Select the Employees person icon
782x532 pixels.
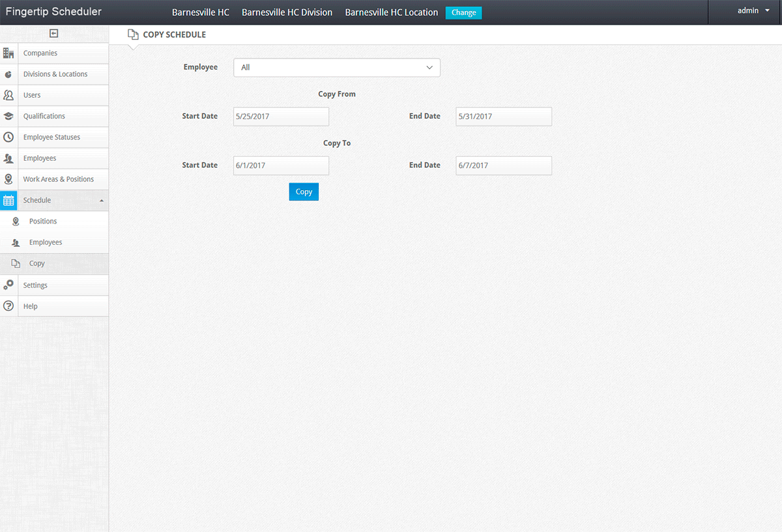tap(9, 158)
